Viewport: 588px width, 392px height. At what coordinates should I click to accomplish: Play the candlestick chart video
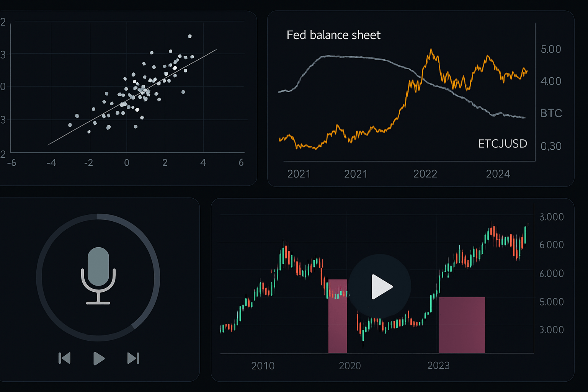(380, 287)
